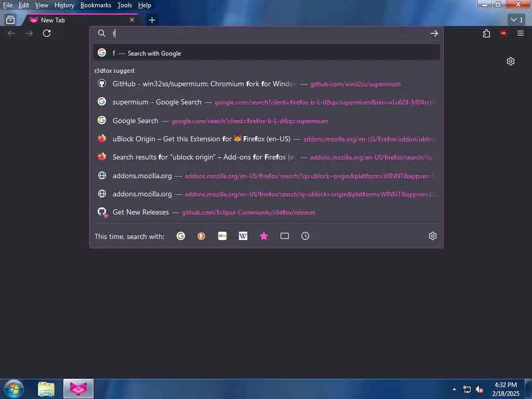Viewport: 532px width, 399px height.
Task: Open the Bookmarks menu
Action: tap(96, 5)
